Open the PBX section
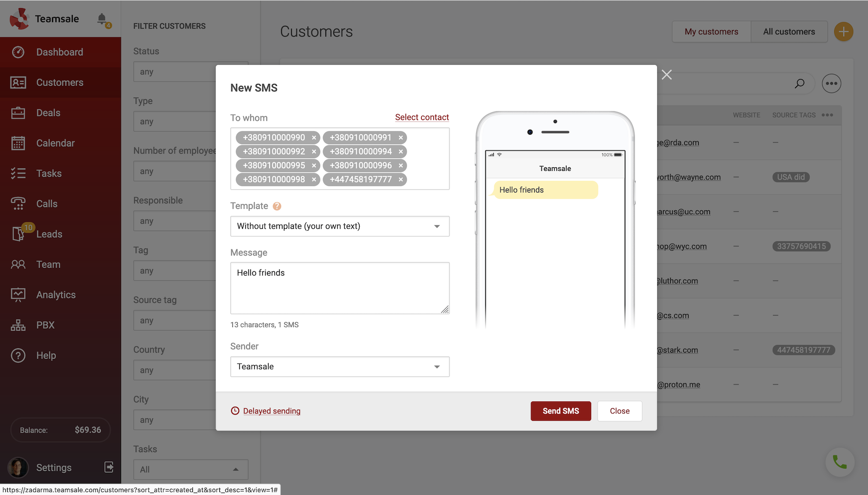Screen dimensions: 868x495 (45, 325)
